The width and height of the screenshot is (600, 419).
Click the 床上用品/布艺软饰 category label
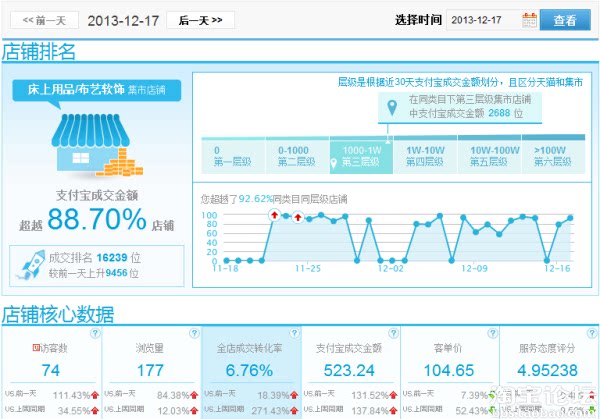click(76, 90)
